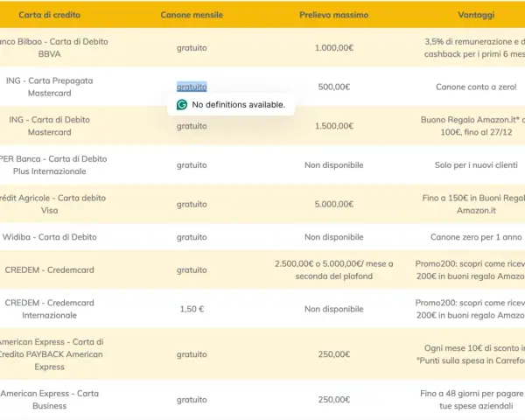Click the "Canone conto a zero!" advantage text
The image size is (525, 420).
click(476, 87)
